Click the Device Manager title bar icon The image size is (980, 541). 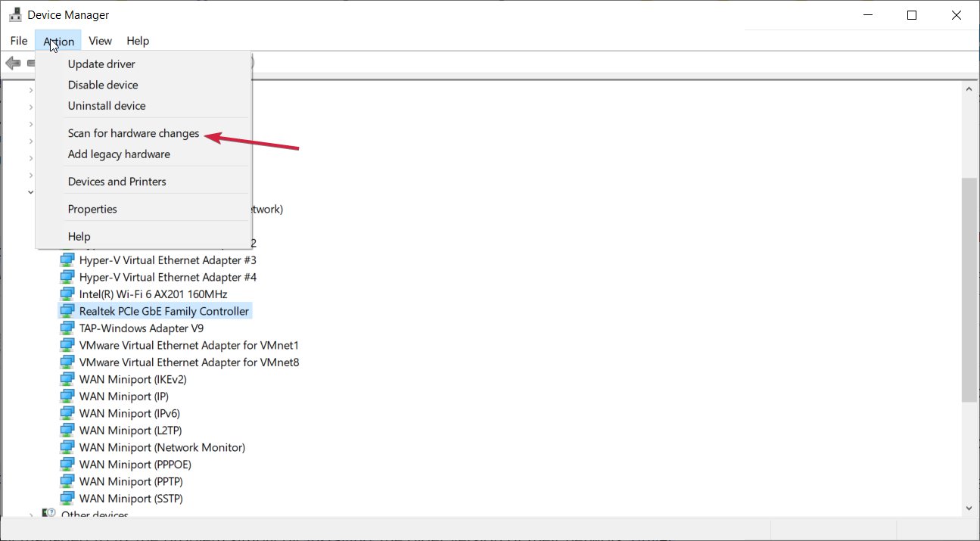15,14
